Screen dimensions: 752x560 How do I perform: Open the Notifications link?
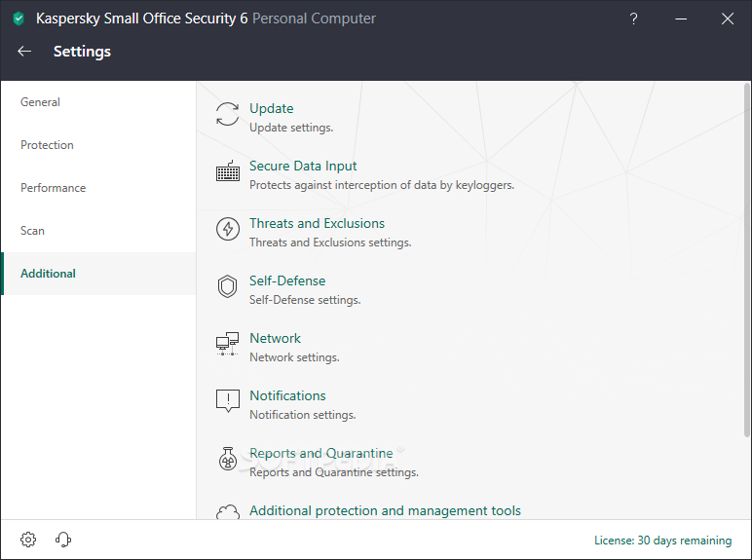(287, 395)
